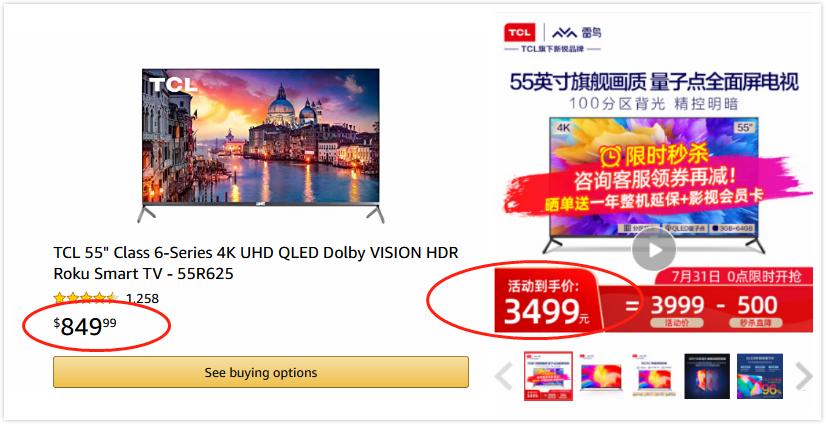Select the third product thumbnail
The width and height of the screenshot is (826, 424).
[654, 376]
